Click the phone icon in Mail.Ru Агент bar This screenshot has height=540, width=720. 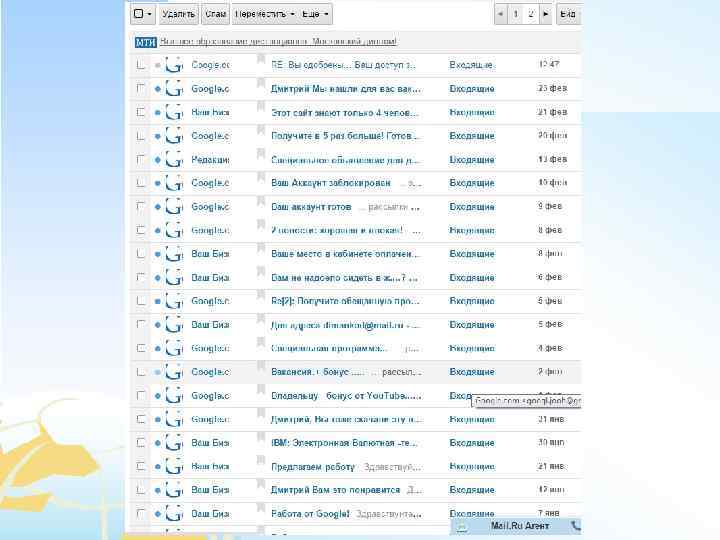coord(575,526)
